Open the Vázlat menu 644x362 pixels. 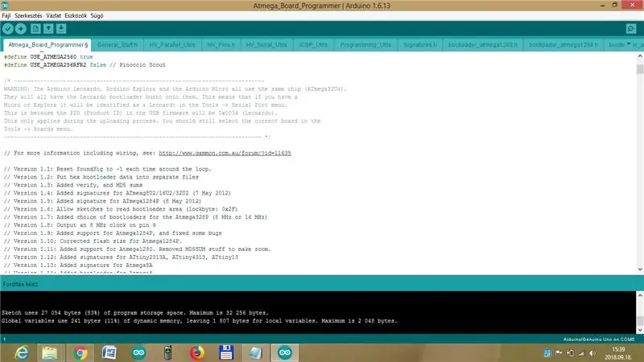click(x=53, y=15)
